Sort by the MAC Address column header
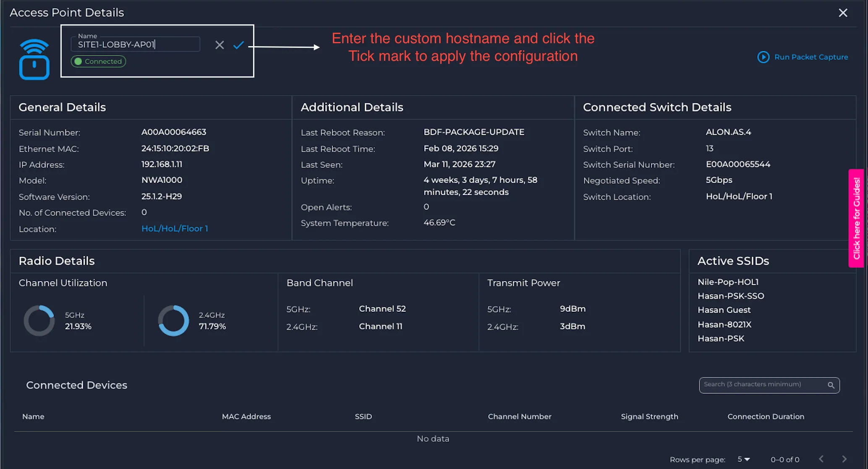 246,417
